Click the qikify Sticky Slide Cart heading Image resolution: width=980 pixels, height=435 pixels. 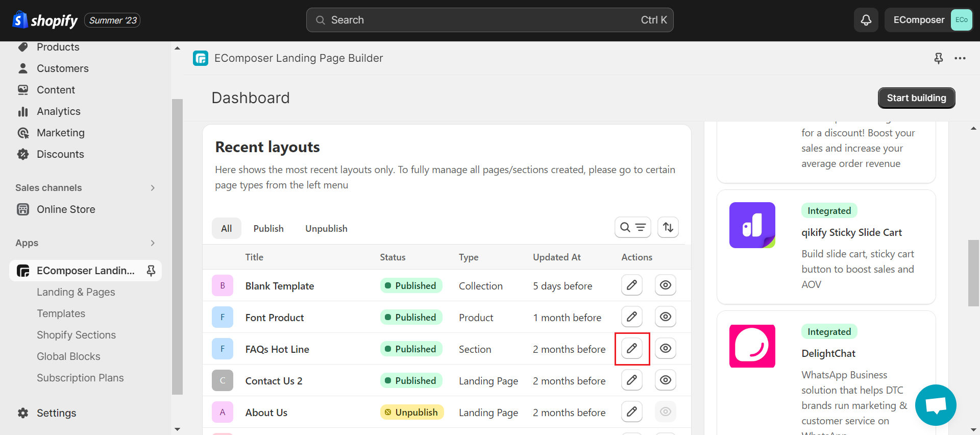tap(852, 233)
